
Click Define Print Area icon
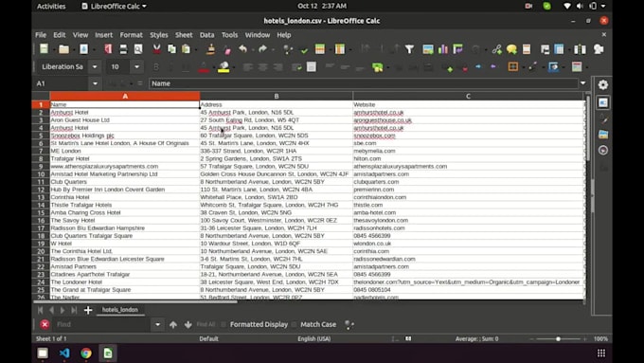point(545,49)
